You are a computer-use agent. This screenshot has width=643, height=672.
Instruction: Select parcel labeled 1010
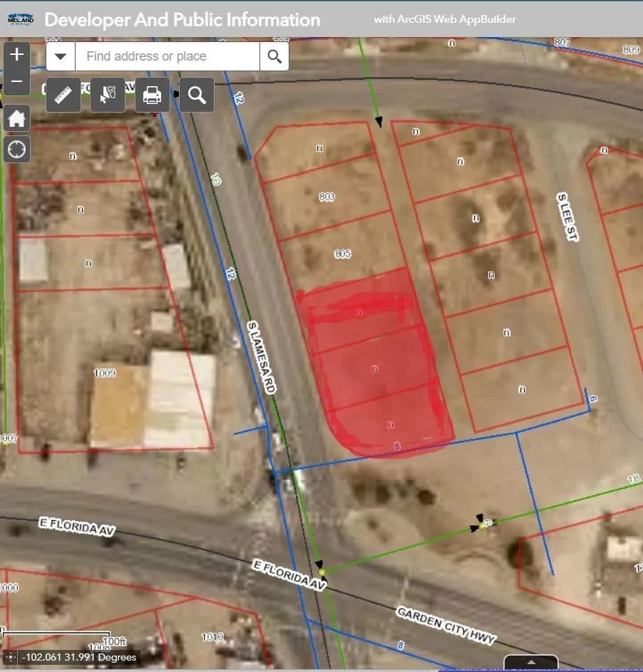coord(212,637)
